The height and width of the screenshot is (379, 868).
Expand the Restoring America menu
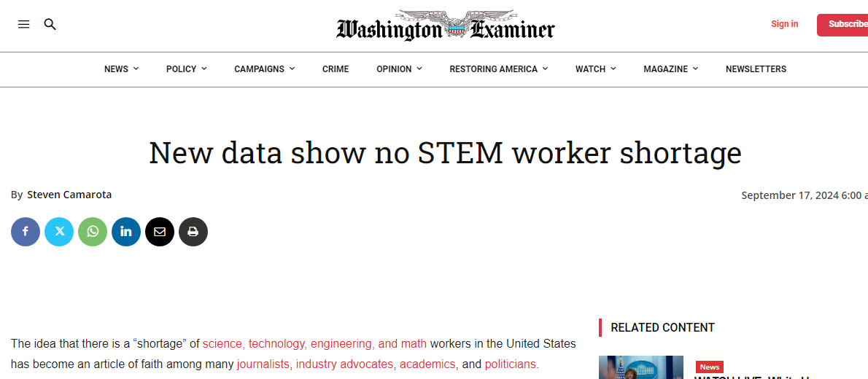click(x=499, y=69)
